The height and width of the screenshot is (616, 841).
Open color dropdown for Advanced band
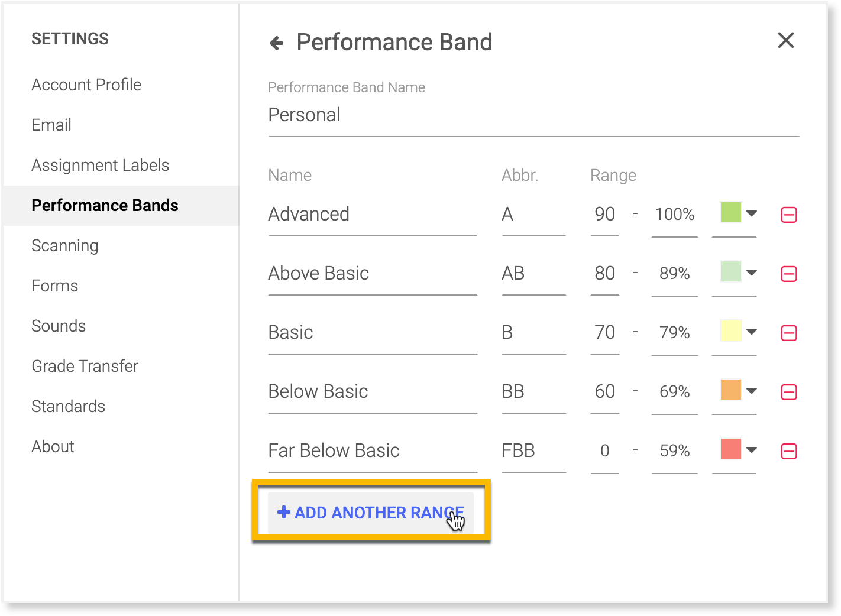pos(751,213)
